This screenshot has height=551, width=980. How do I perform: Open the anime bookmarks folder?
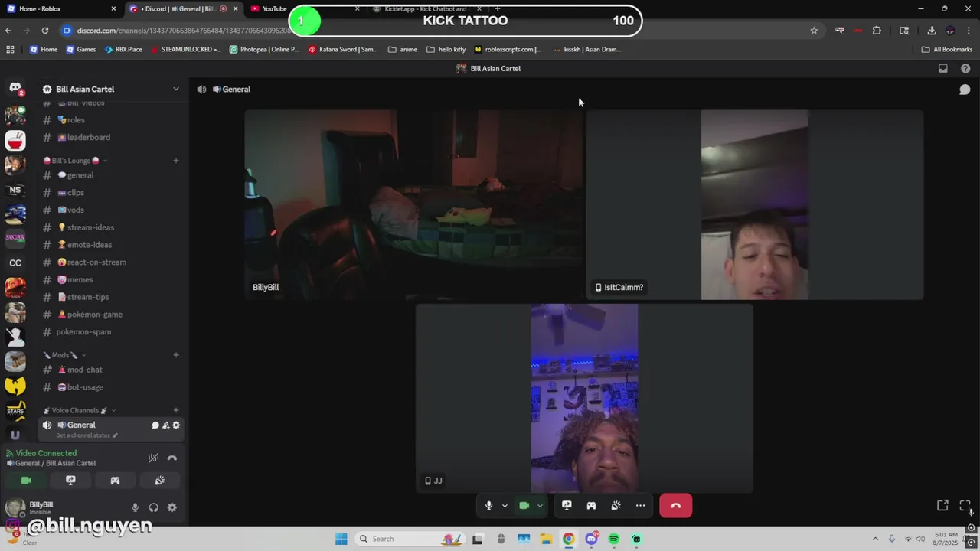(403, 49)
